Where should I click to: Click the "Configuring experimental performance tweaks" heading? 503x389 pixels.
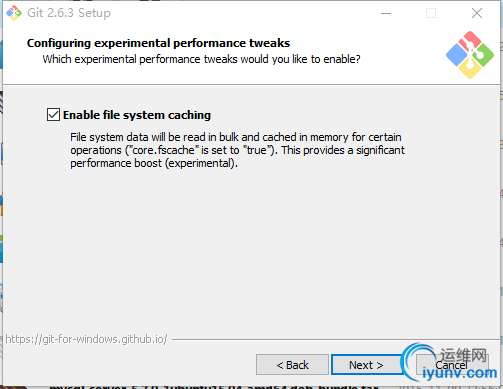point(158,43)
